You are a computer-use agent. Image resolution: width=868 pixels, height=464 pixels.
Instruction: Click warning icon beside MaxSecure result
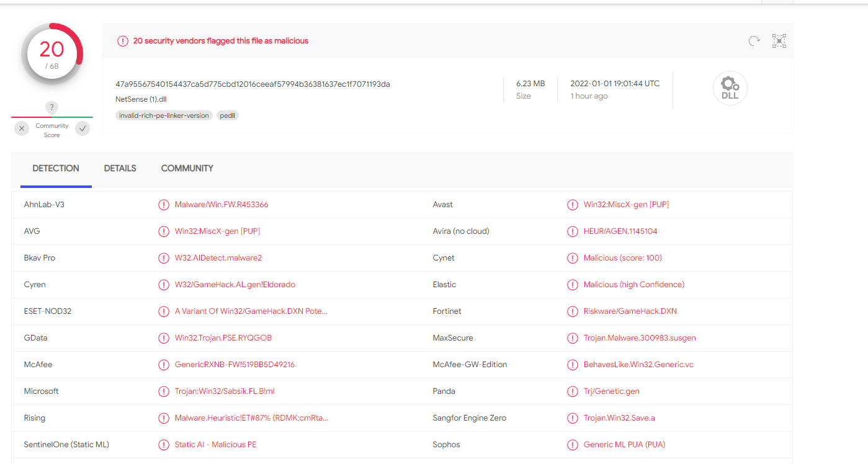pos(573,338)
